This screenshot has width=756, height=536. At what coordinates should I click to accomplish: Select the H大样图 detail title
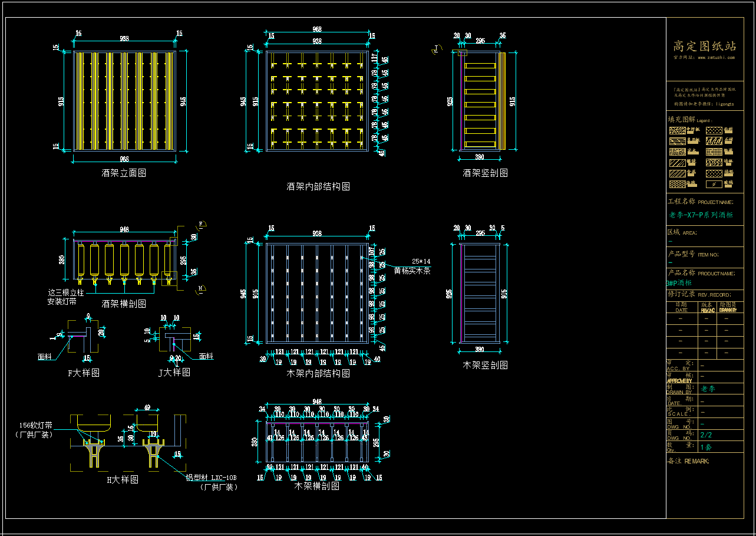click(123, 480)
